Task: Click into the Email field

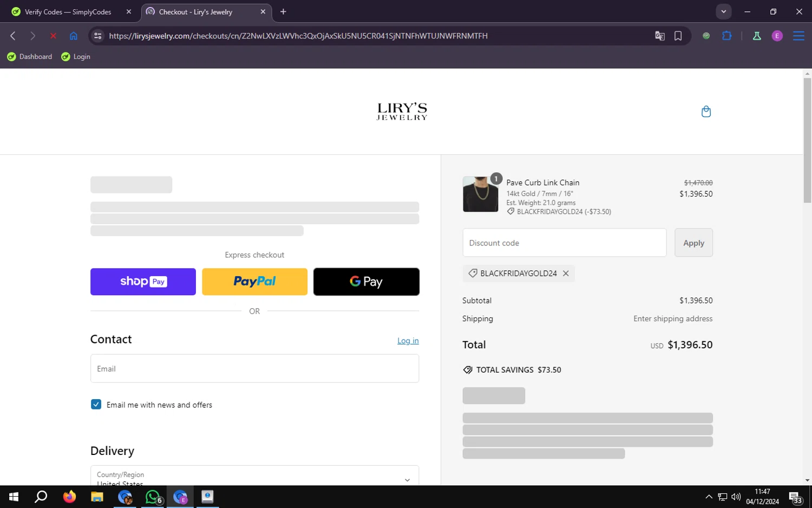Action: click(254, 368)
